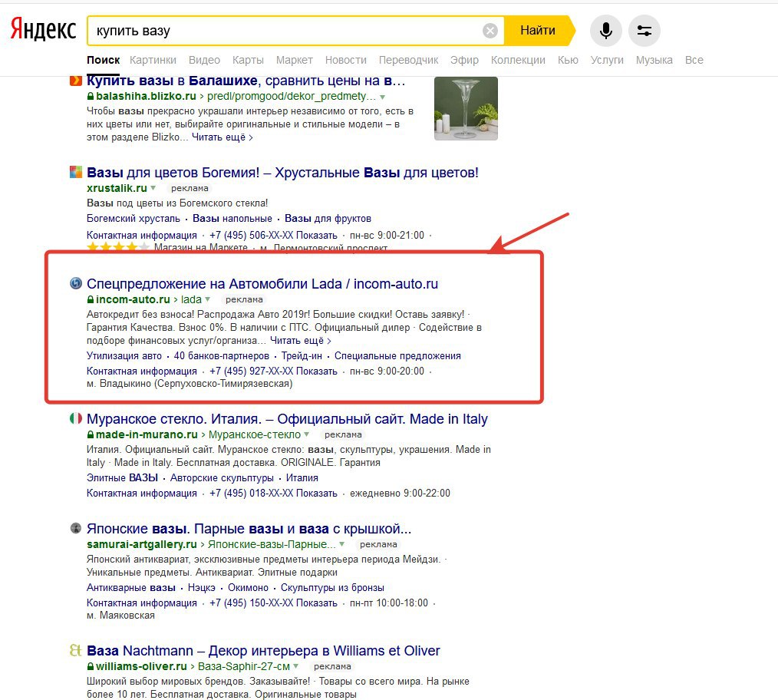Expand the dropdown arrow next to balashiha.blizko.ru path
This screenshot has height=700, width=778.
[383, 97]
